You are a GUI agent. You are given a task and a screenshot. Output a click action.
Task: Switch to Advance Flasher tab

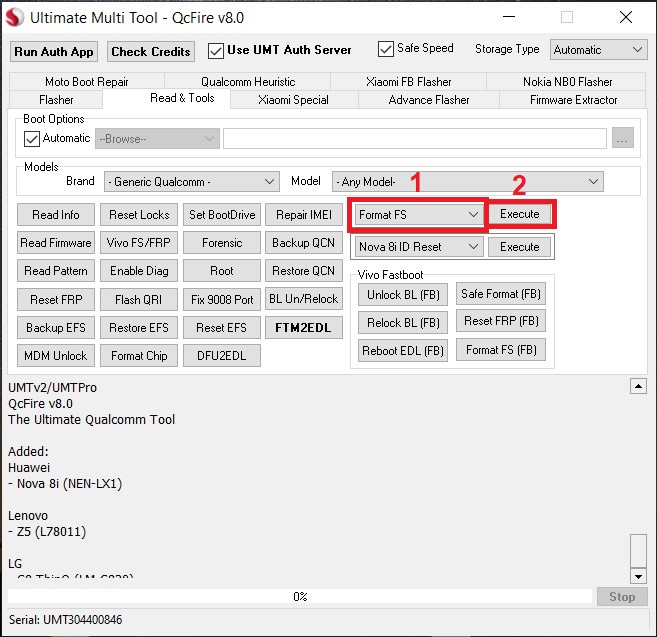coord(429,100)
